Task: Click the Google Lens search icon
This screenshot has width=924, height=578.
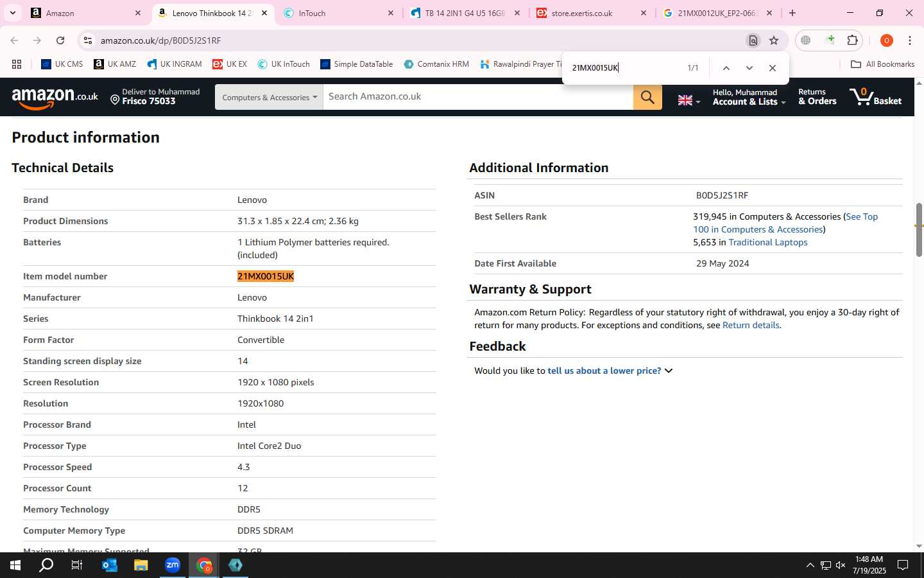Action: click(753, 40)
